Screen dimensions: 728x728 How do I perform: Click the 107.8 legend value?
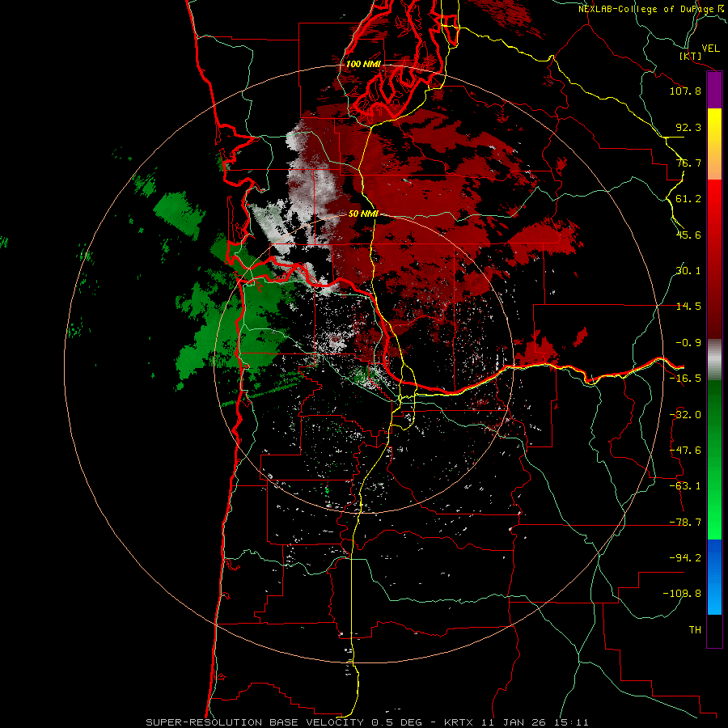(x=685, y=91)
